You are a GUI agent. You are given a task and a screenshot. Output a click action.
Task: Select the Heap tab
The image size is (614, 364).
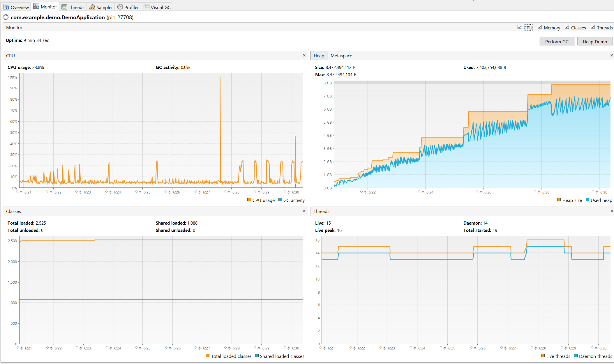[319, 56]
